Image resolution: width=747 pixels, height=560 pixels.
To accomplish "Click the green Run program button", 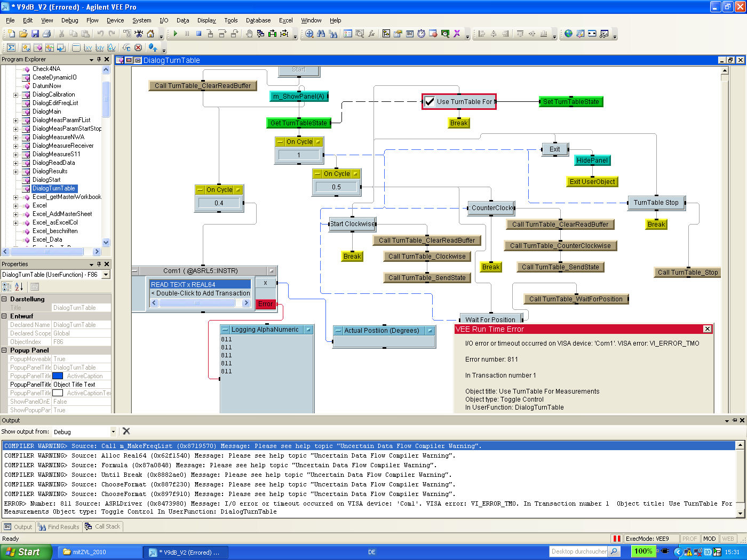I will 175,34.
